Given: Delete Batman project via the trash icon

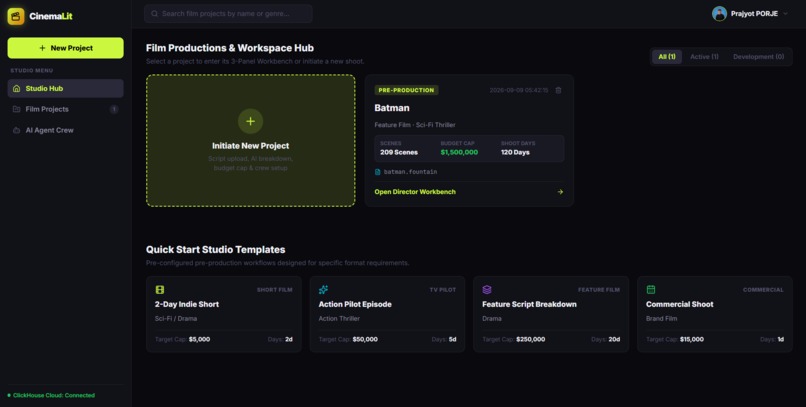Looking at the screenshot, I should pos(558,90).
